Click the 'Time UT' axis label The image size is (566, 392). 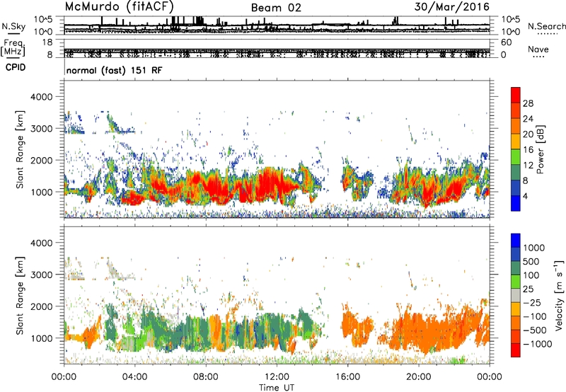click(277, 388)
